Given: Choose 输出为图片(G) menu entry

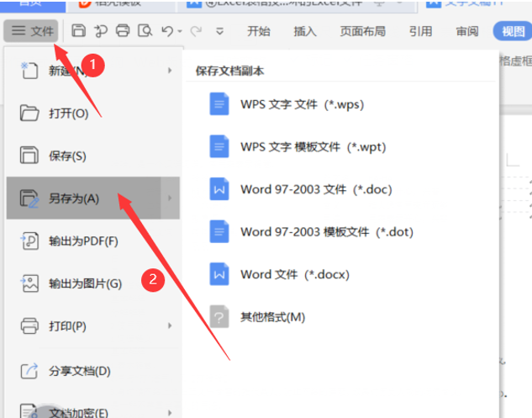Looking at the screenshot, I should [93, 283].
